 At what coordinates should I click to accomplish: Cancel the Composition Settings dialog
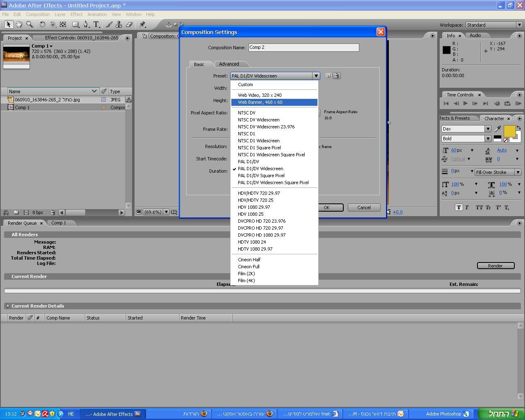coord(364,208)
